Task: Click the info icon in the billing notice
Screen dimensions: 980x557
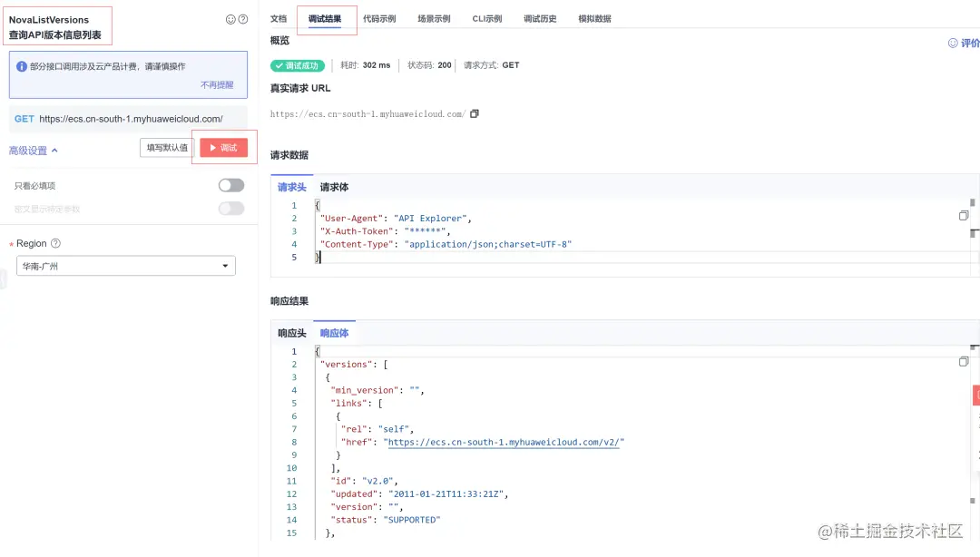Action: [x=21, y=66]
